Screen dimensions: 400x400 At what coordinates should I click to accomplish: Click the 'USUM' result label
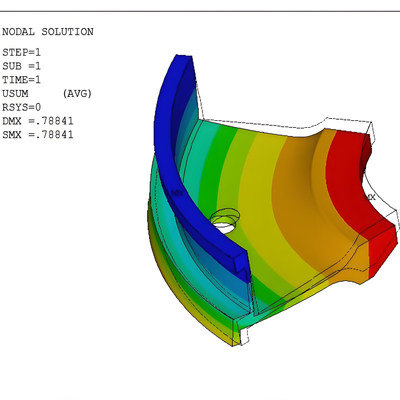click(15, 93)
